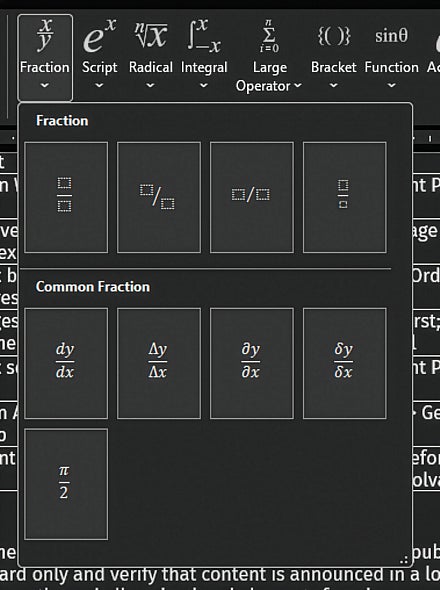Insert the small fraction template
440x590 pixels.
344,197
